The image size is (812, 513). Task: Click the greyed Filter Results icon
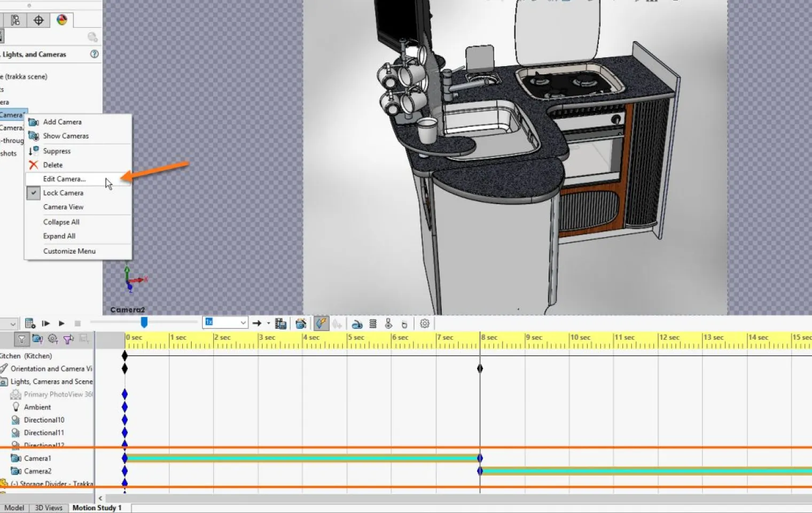(x=84, y=339)
